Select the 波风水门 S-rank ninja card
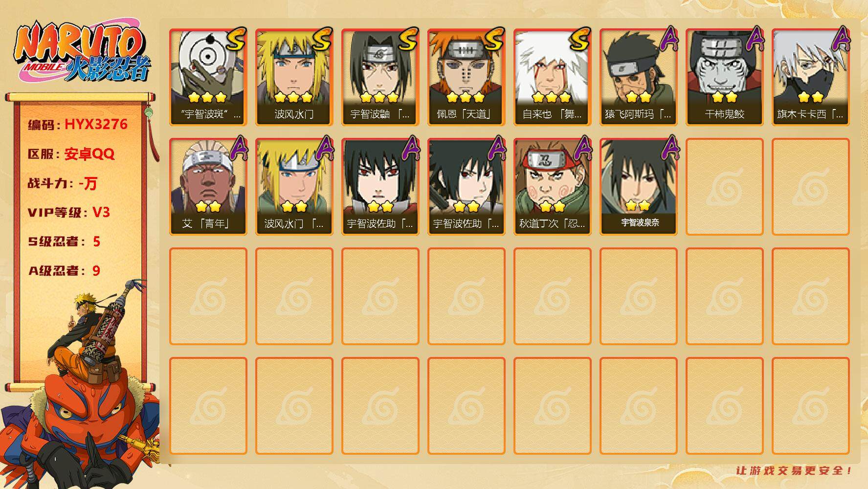Screen dimensions: 868x489 click(294, 77)
